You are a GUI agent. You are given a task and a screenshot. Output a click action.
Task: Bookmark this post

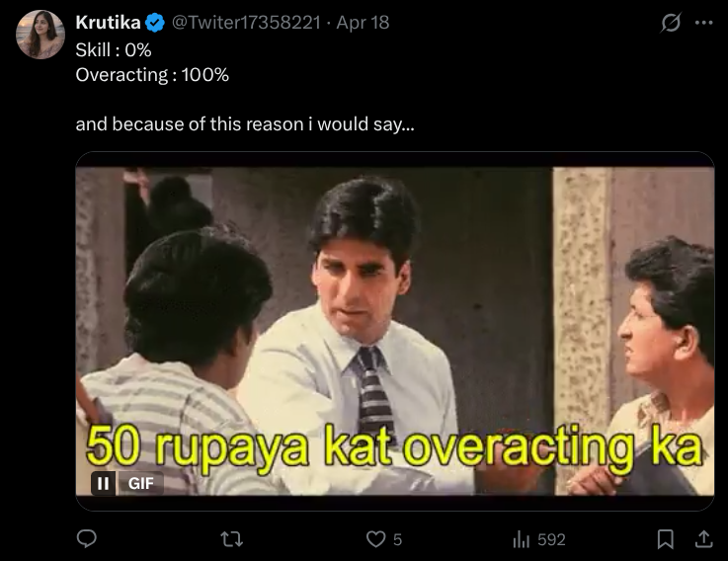(x=666, y=539)
